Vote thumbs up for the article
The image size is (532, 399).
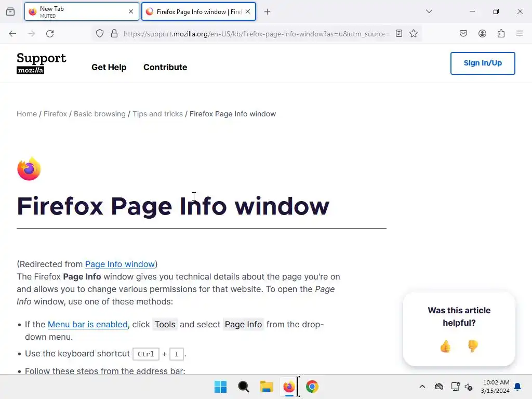coord(445,347)
